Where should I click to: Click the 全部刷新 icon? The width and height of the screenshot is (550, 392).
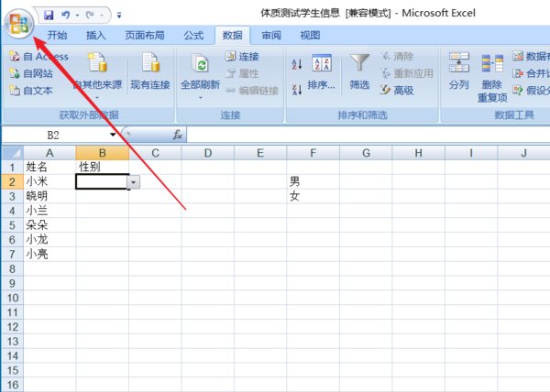click(x=200, y=64)
